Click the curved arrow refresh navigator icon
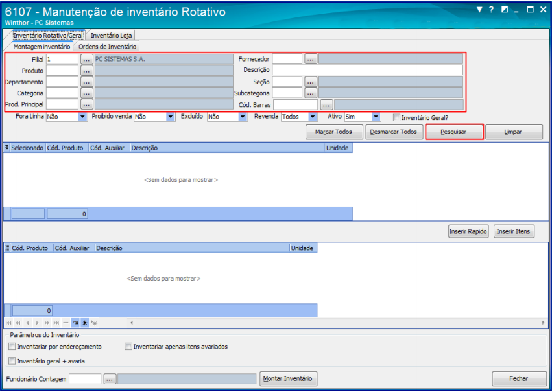This screenshot has height=392, width=552. 75,323
